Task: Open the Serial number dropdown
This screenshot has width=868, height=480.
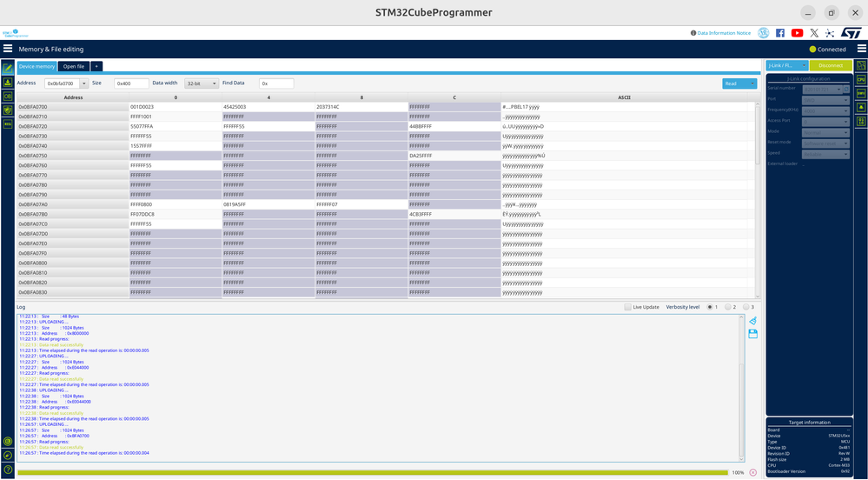Action: pos(823,89)
